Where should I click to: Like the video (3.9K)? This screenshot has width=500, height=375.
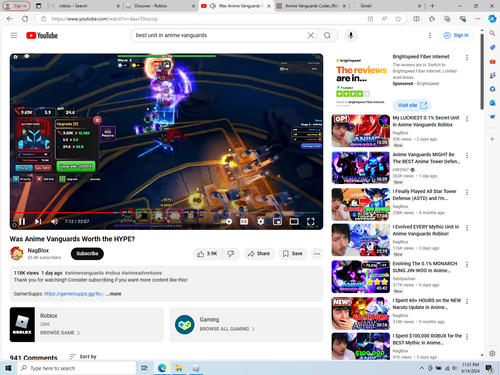pos(207,254)
